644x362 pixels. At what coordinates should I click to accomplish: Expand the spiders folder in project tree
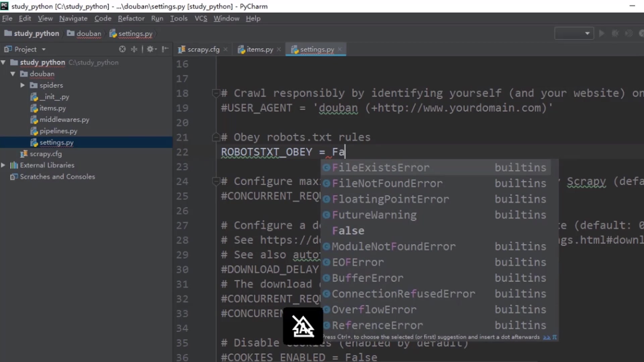click(x=22, y=85)
